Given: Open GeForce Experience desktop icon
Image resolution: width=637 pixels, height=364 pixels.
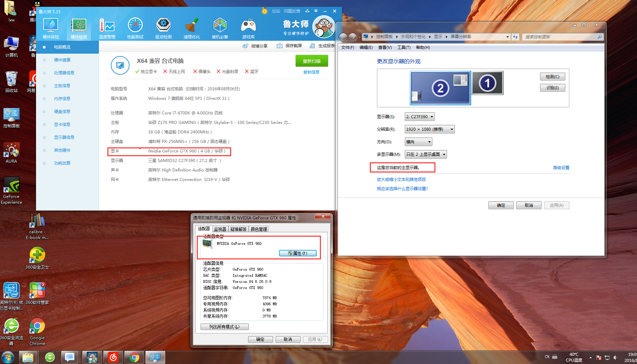Looking at the screenshot, I should pyautogui.click(x=11, y=190).
